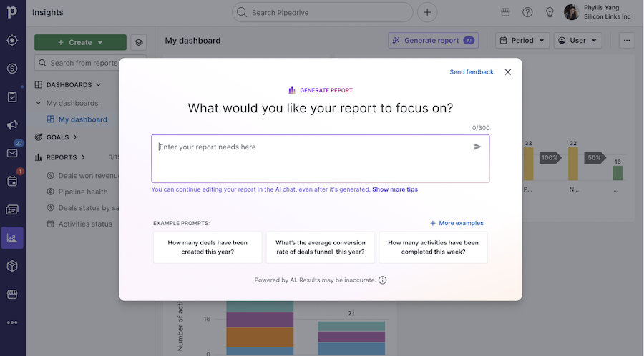Image resolution: width=644 pixels, height=356 pixels.
Task: Select Pipeline health report
Action: coord(83,192)
